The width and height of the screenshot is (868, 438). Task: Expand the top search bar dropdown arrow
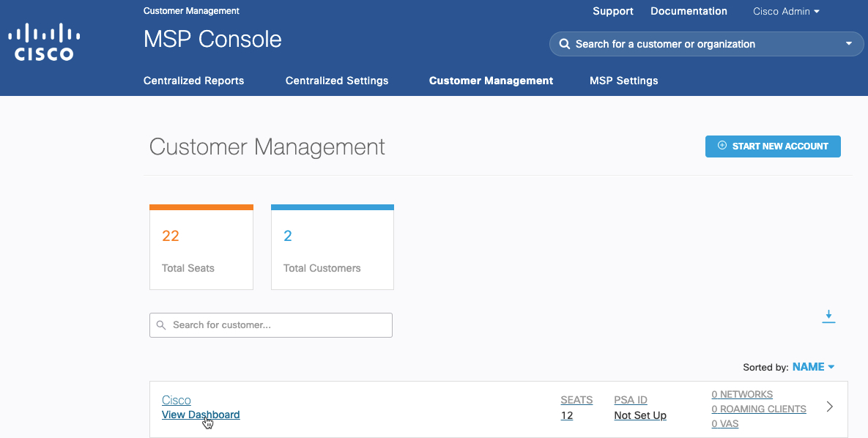[x=849, y=44]
